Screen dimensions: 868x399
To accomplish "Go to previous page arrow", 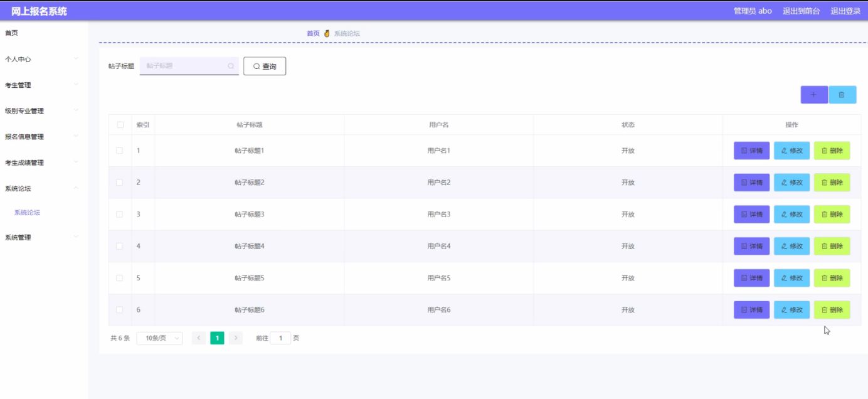I will pos(199,338).
